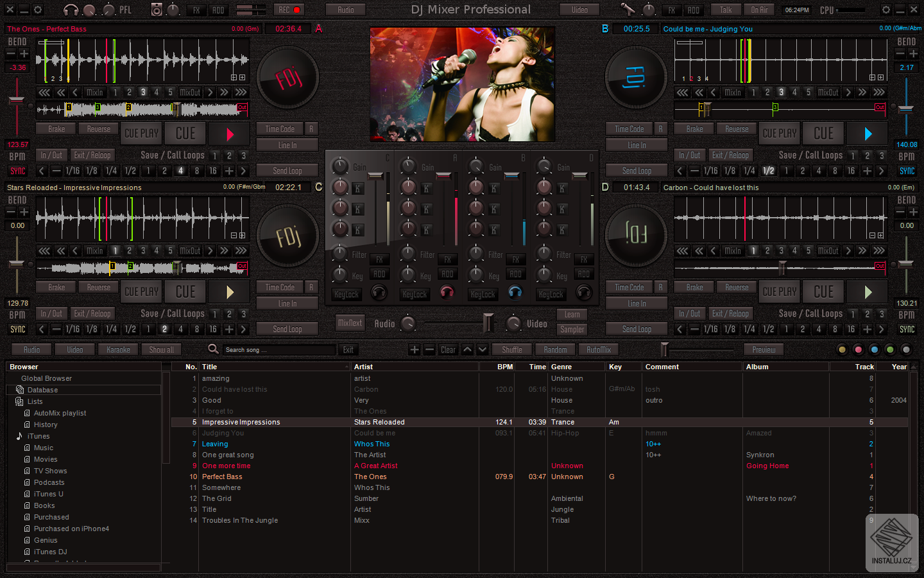Image resolution: width=924 pixels, height=578 pixels.
Task: Start recording with the REC button
Action: tap(289, 10)
